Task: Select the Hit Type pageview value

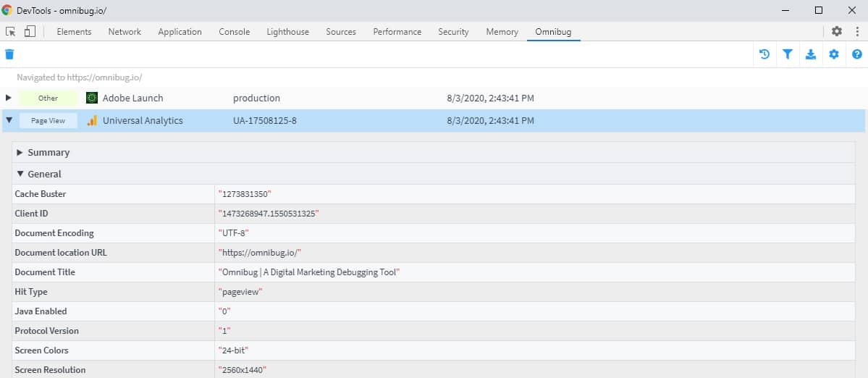Action: click(240, 292)
